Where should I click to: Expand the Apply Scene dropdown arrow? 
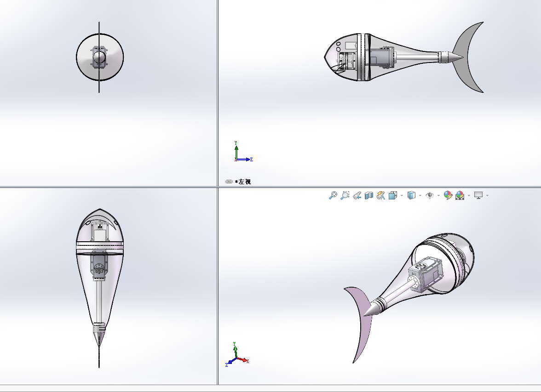coord(469,196)
